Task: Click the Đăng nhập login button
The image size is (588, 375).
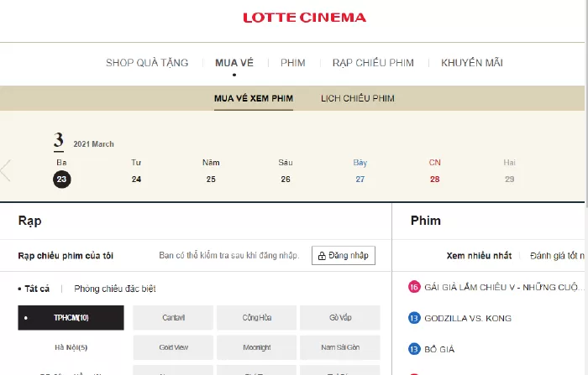Action: pyautogui.click(x=343, y=256)
